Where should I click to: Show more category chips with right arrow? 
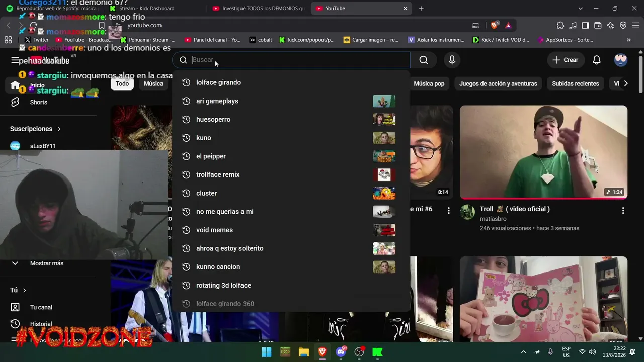click(626, 84)
